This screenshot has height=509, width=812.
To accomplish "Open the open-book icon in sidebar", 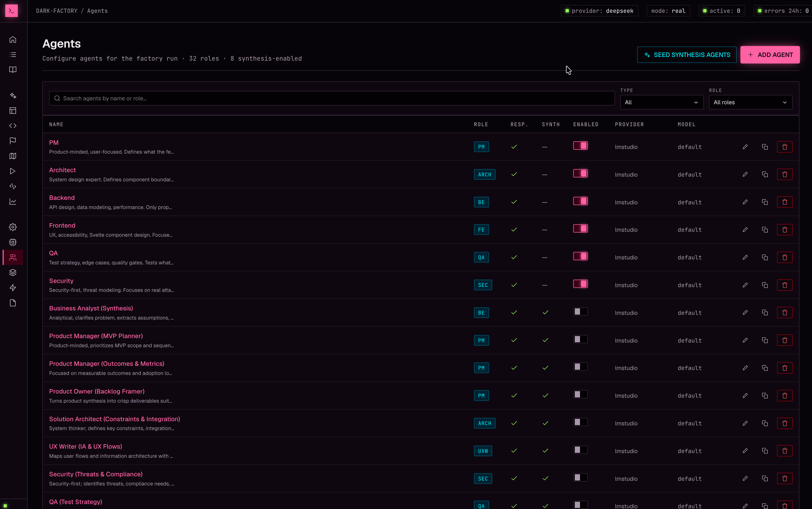I will (x=13, y=70).
